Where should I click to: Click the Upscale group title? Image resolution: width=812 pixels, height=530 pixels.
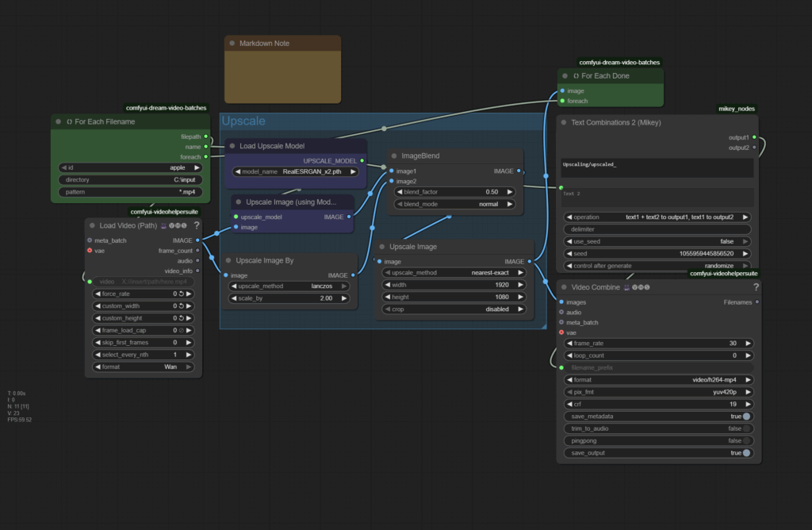point(243,121)
